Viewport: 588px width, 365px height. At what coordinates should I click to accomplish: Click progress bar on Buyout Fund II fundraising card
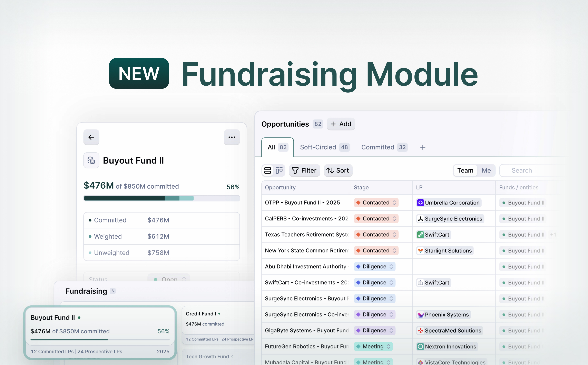(100, 340)
